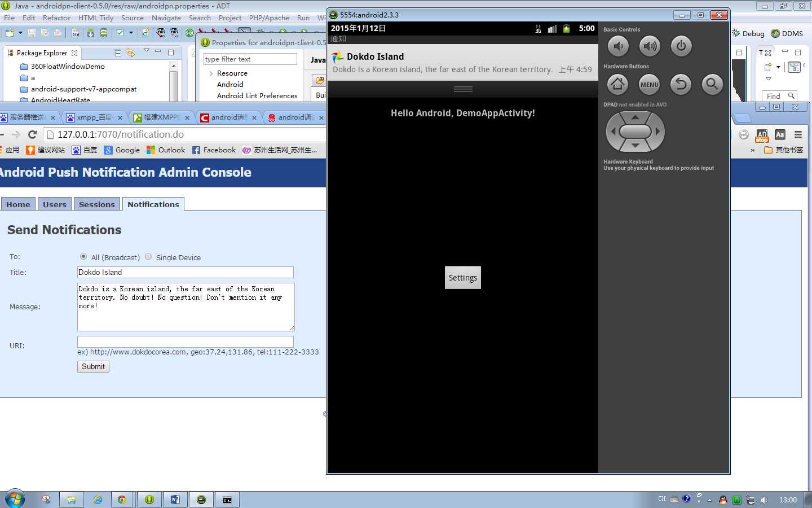Screen dimensions: 812x508
Task: Click the Message text area
Action: pyautogui.click(x=186, y=307)
